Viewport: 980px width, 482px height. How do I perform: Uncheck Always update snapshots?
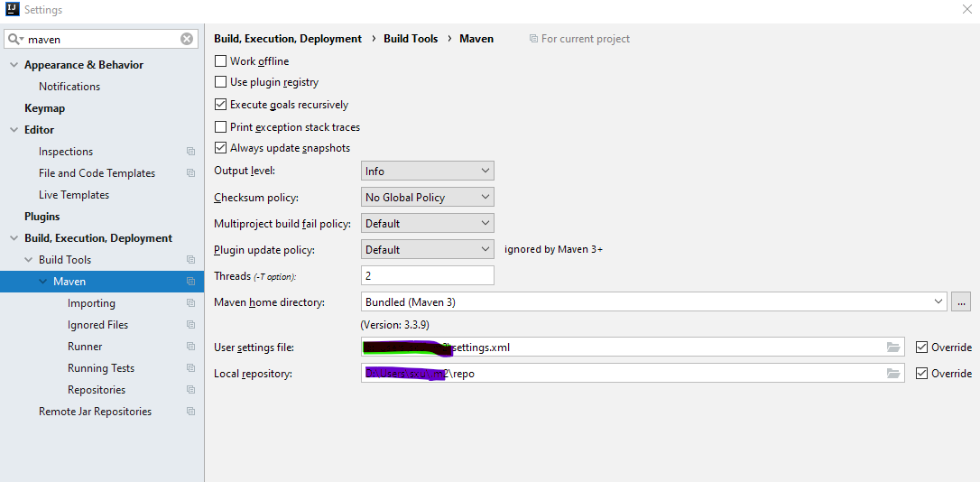click(220, 148)
